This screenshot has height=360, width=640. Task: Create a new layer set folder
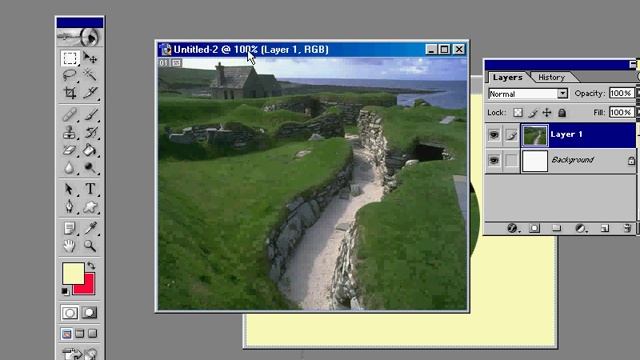pyautogui.click(x=556, y=228)
